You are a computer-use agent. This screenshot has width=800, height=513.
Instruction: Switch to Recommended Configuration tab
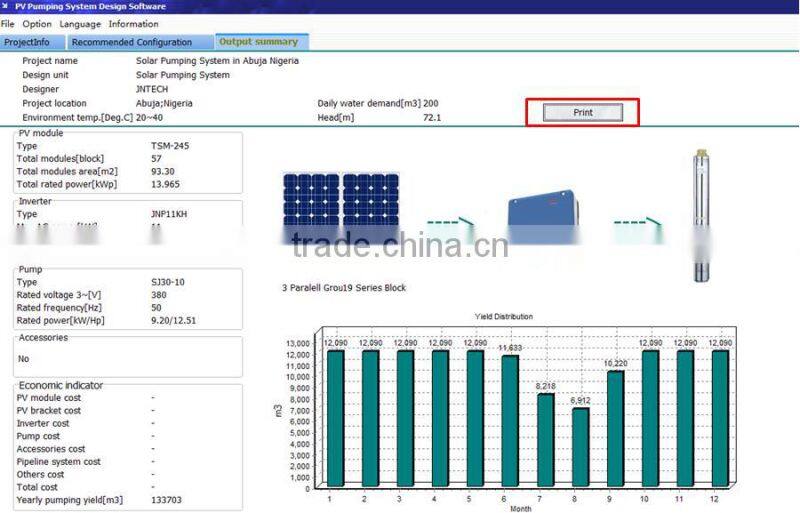coord(140,42)
